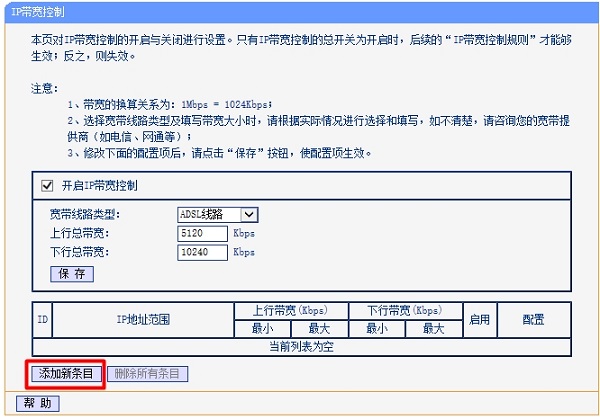Click the 启用 column header

480,320
